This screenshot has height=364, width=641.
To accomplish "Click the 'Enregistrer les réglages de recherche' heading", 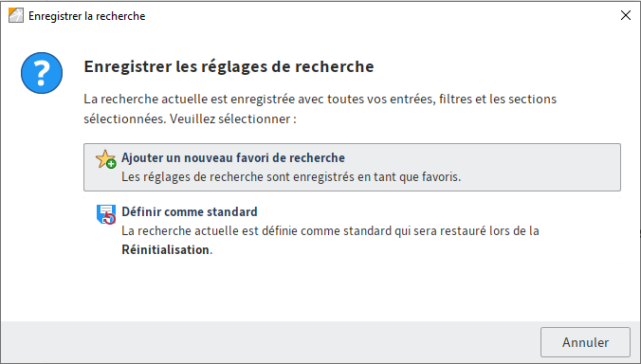I will click(229, 66).
